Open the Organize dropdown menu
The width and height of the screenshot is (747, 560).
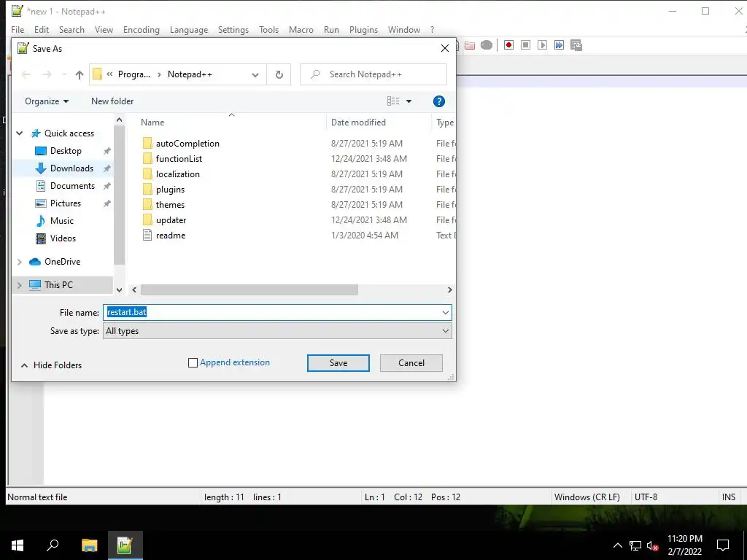[47, 101]
